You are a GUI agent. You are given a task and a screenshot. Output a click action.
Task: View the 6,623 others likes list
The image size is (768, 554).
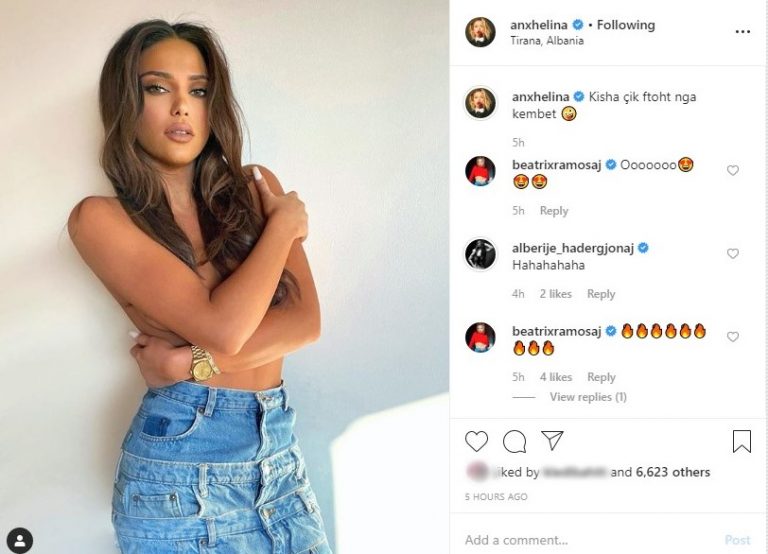[672, 472]
